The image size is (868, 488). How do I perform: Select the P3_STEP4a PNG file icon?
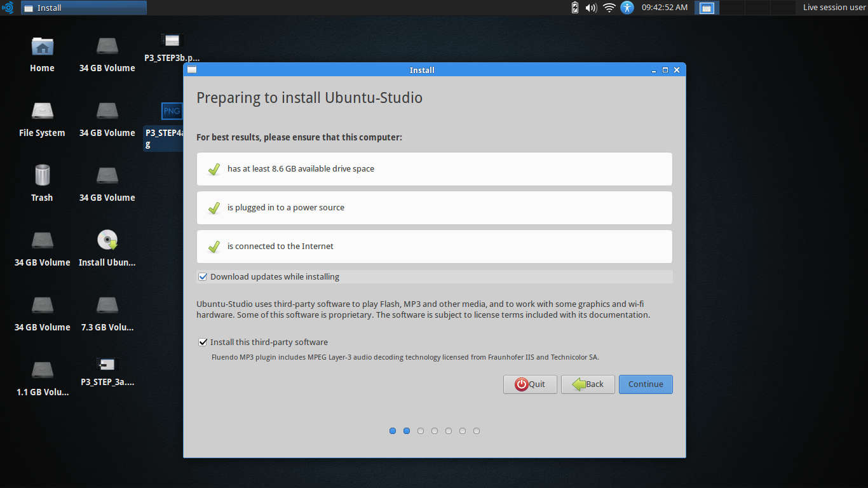172,112
